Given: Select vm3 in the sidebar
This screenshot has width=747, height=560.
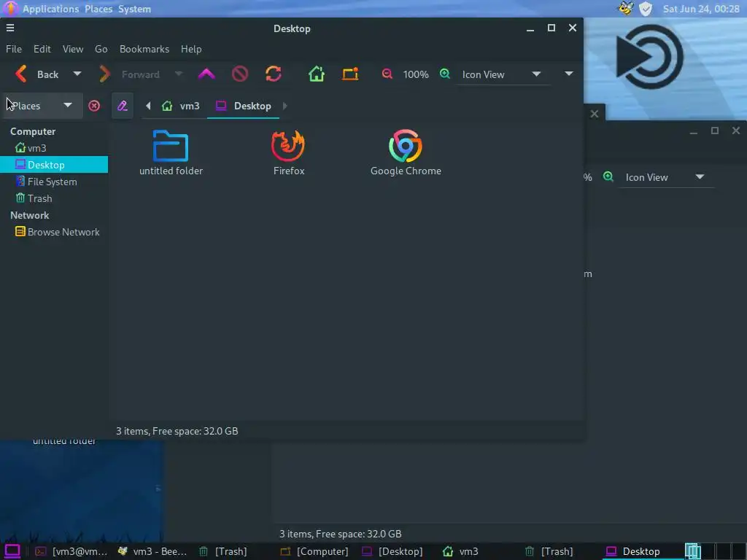Looking at the screenshot, I should pyautogui.click(x=54, y=148).
